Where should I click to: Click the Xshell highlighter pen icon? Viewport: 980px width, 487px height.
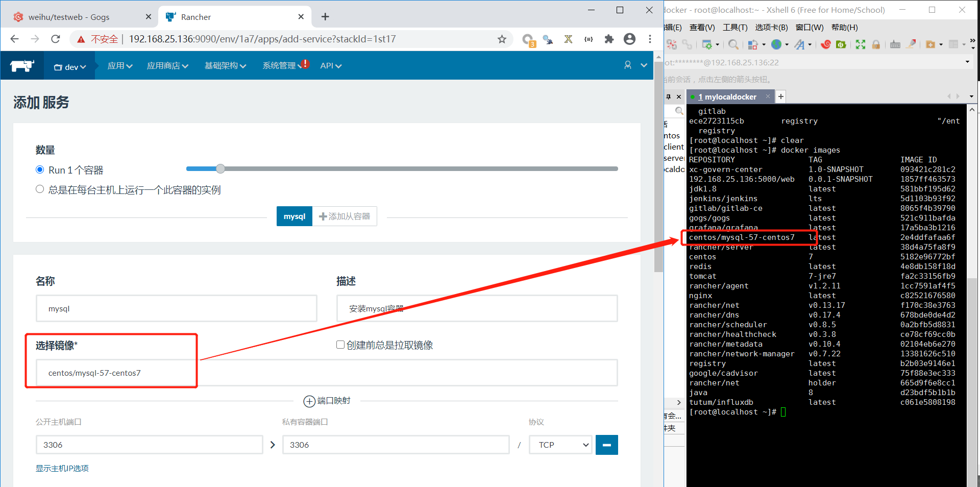[x=911, y=44]
